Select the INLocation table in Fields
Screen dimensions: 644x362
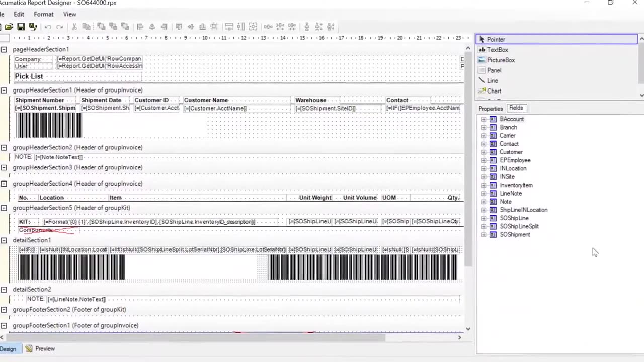pyautogui.click(x=513, y=169)
